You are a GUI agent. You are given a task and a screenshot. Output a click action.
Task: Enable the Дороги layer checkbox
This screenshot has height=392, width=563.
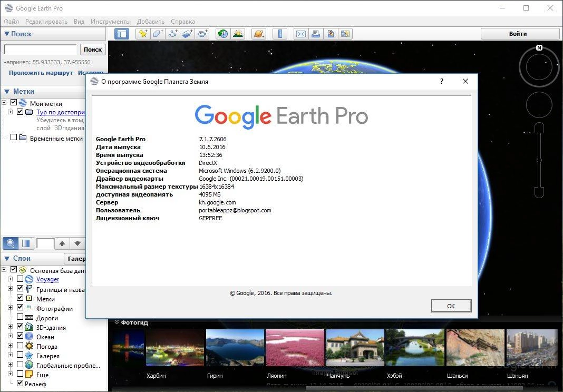(x=20, y=317)
